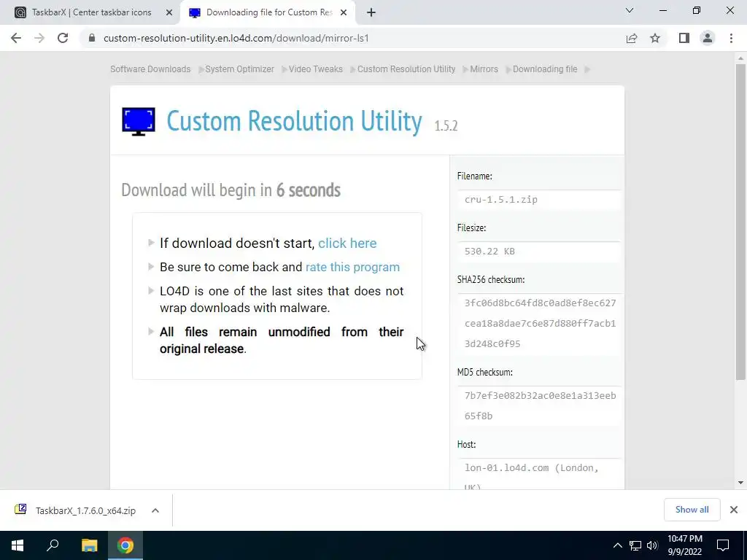Open the tab search dropdown
This screenshot has width=747, height=560.
click(x=630, y=10)
